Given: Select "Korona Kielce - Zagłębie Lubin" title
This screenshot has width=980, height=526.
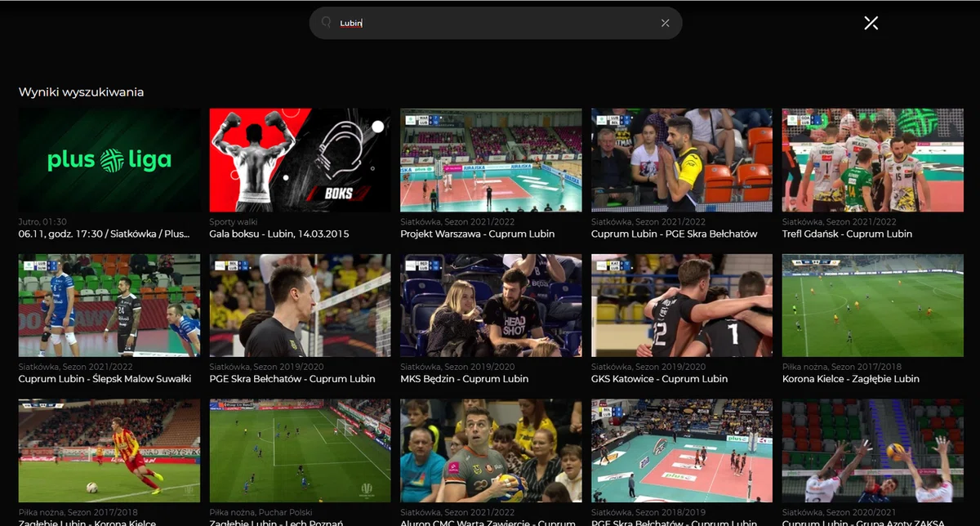Looking at the screenshot, I should click(x=851, y=379).
